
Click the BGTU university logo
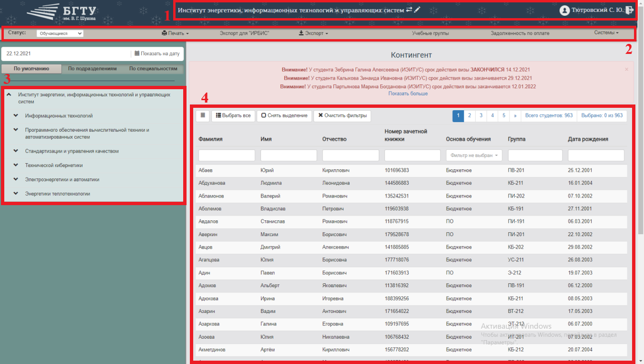pos(62,12)
